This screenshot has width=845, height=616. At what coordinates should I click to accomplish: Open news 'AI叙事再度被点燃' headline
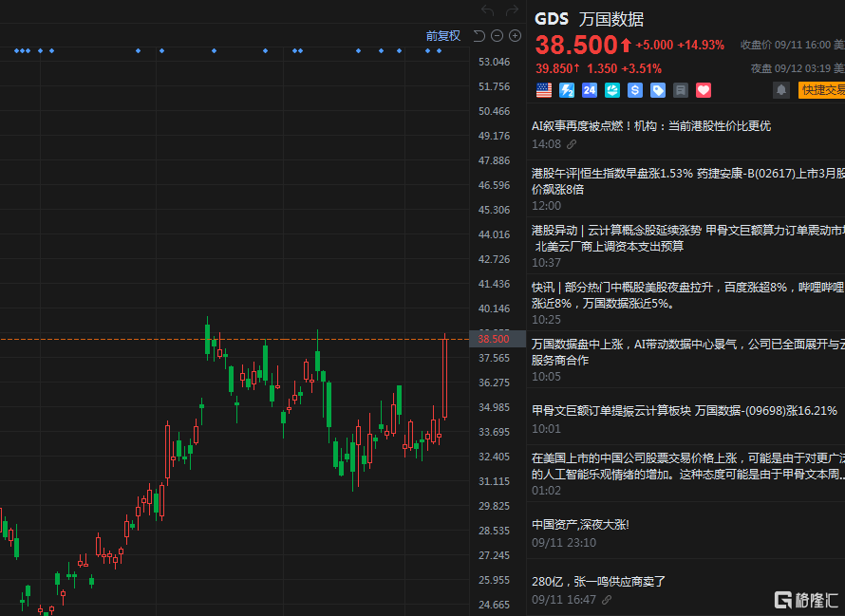pos(651,126)
